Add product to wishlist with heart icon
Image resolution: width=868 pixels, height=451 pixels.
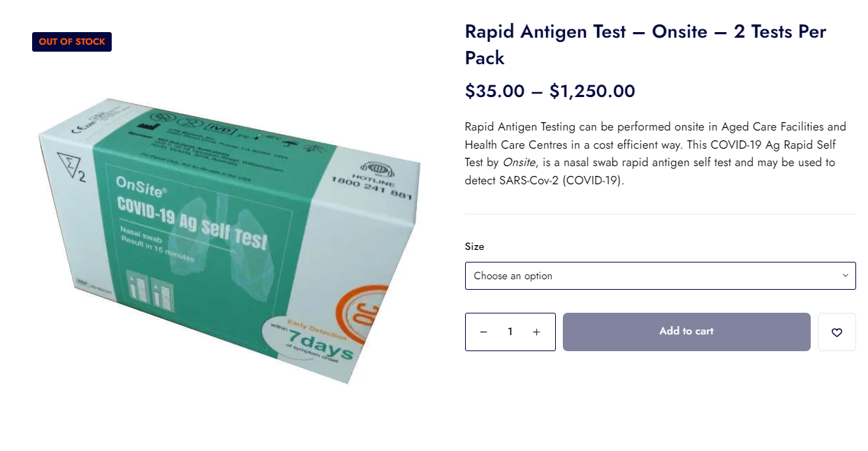click(x=837, y=332)
